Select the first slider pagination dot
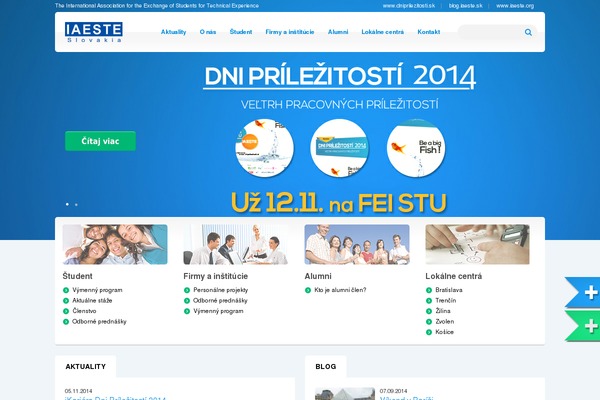This screenshot has height=400, width=600. pyautogui.click(x=67, y=204)
